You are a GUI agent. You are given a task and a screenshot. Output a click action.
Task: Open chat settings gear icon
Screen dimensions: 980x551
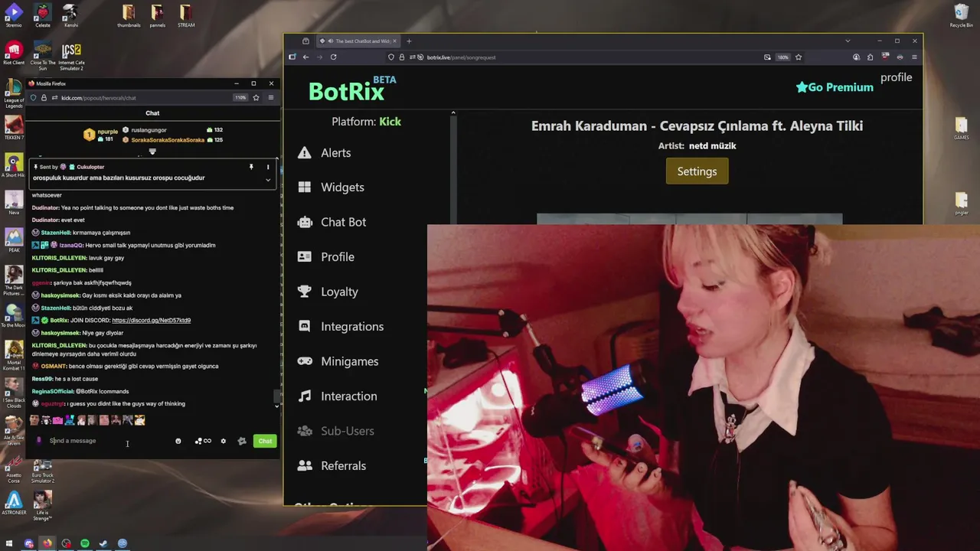[223, 441]
